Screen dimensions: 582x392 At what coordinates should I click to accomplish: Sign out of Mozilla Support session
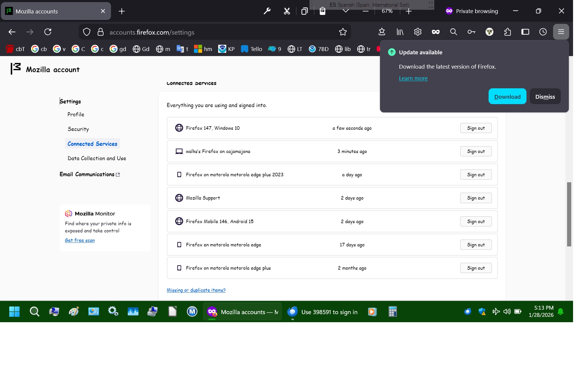(x=475, y=198)
